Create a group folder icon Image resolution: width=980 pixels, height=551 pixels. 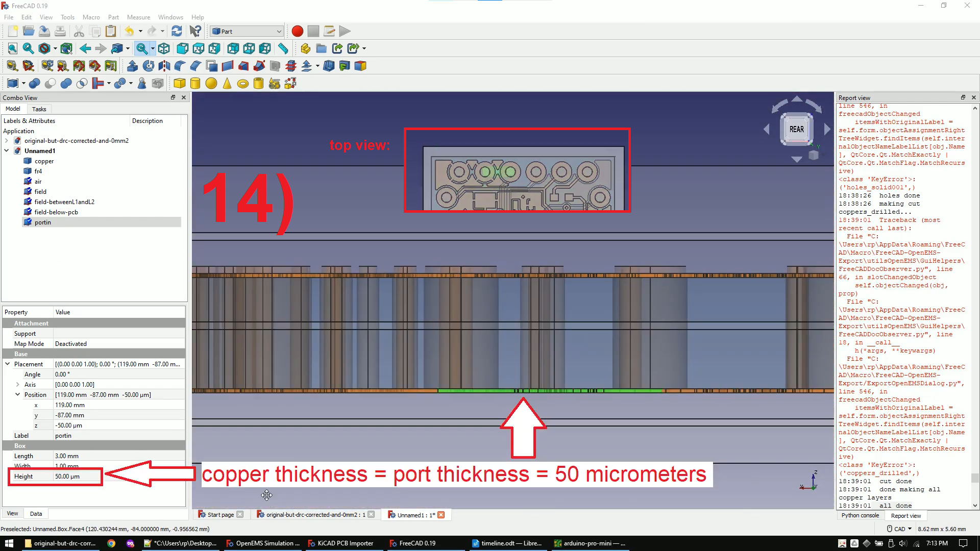coord(321,48)
